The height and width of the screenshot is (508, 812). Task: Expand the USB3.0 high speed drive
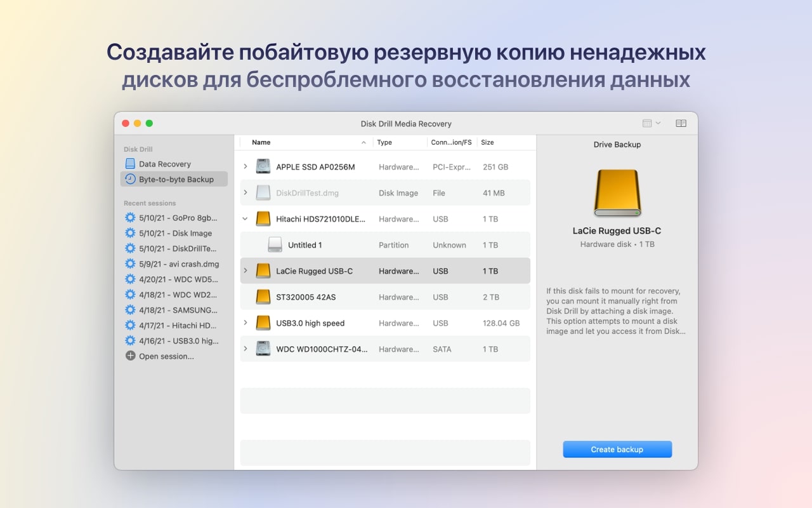click(x=245, y=323)
